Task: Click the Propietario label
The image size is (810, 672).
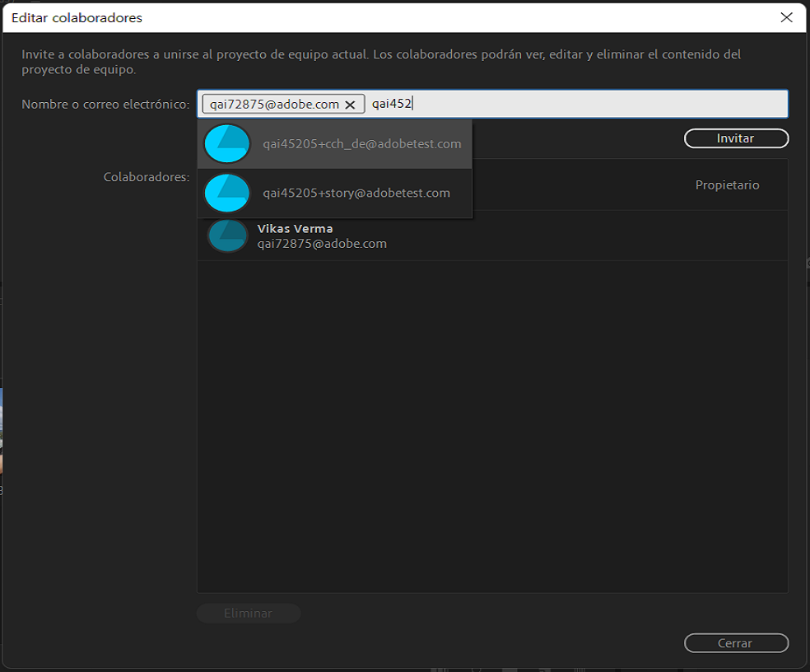Action: 728,185
